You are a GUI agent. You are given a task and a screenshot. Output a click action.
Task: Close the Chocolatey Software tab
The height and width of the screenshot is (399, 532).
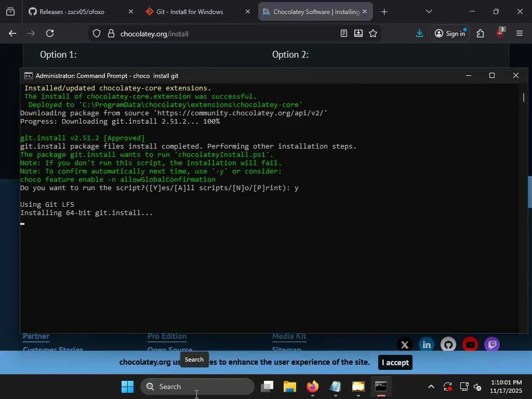pyautogui.click(x=365, y=11)
